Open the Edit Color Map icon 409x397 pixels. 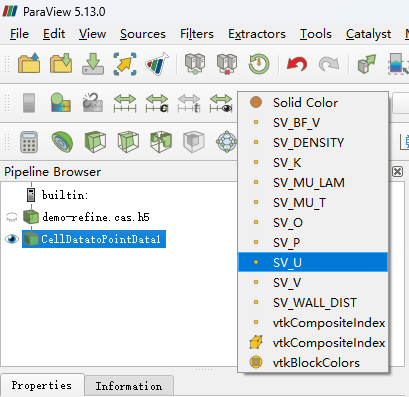[60, 102]
